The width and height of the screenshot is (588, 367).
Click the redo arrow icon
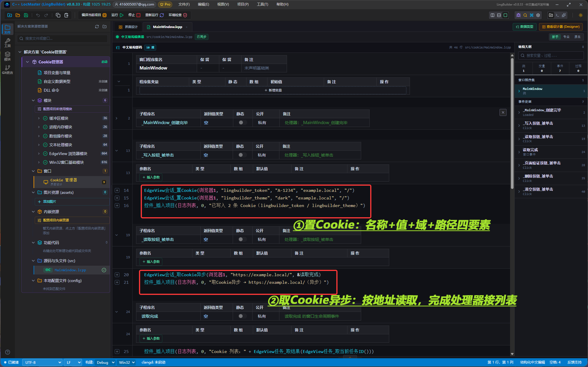click(x=46, y=15)
